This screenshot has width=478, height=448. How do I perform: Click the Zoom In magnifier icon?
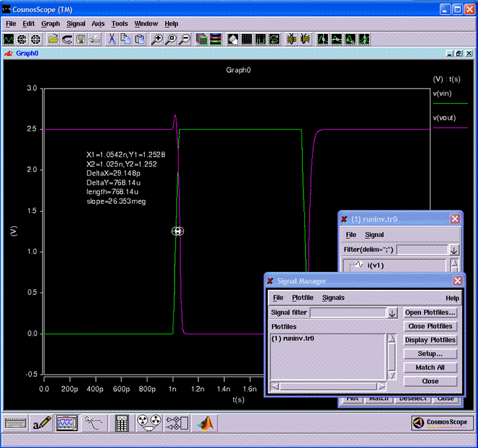pos(157,39)
